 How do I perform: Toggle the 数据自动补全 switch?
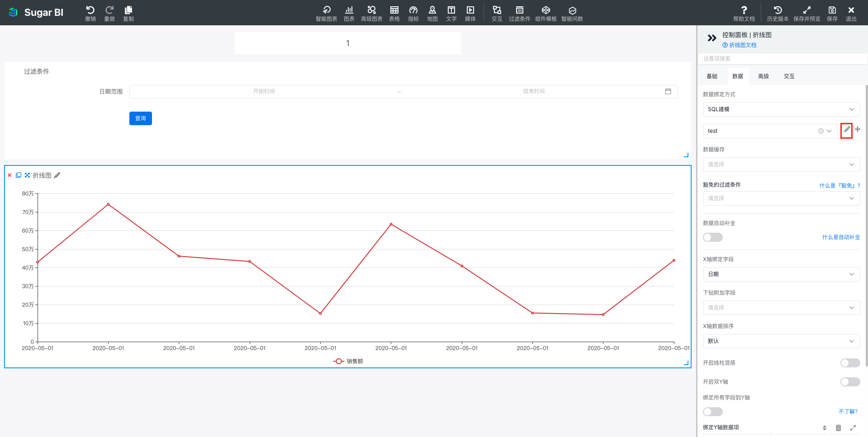pos(713,237)
